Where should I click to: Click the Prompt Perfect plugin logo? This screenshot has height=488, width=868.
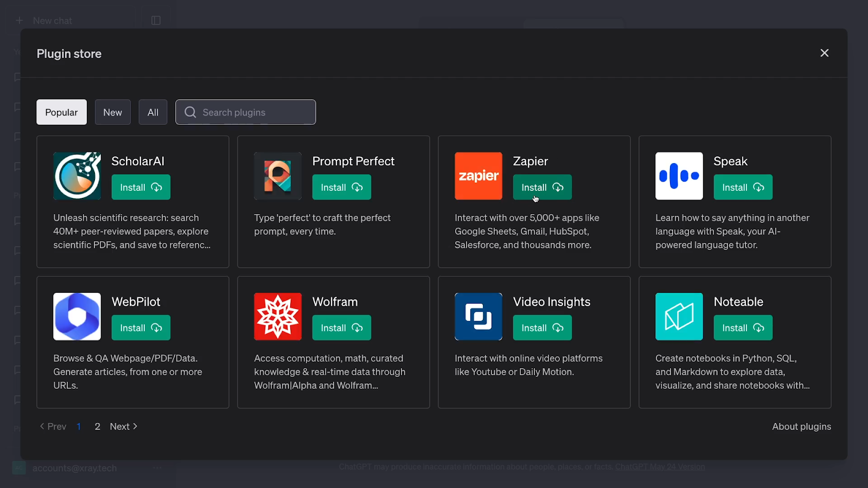(278, 176)
